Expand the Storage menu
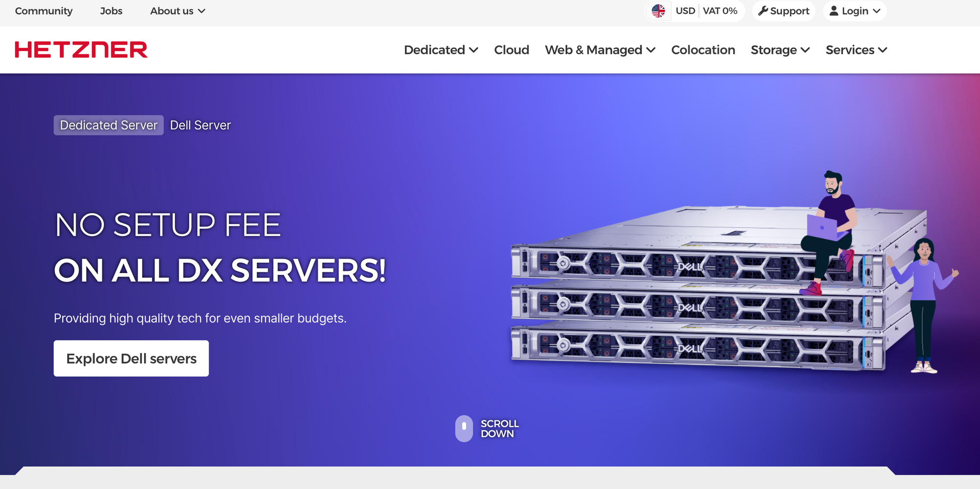The image size is (980, 489). pos(780,50)
